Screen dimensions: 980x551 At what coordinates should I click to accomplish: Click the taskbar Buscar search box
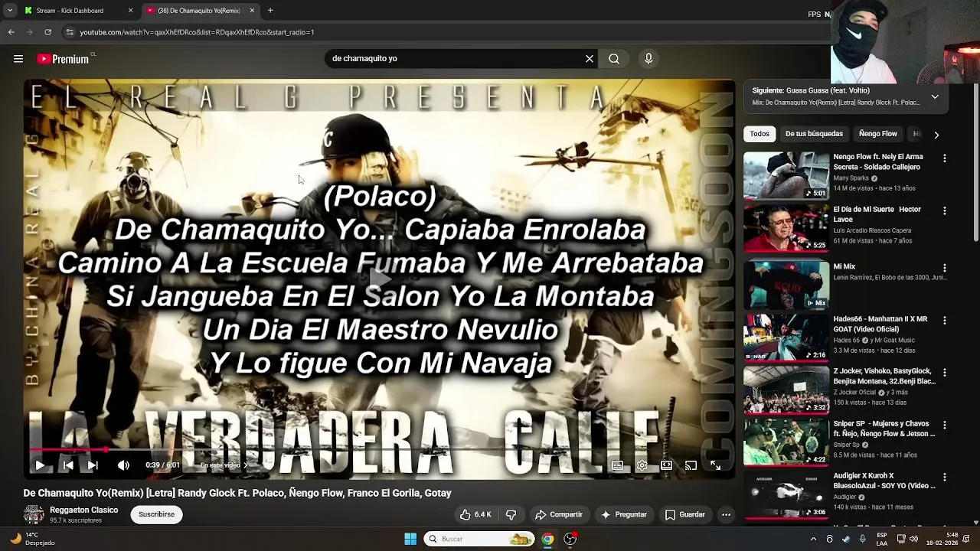479,539
